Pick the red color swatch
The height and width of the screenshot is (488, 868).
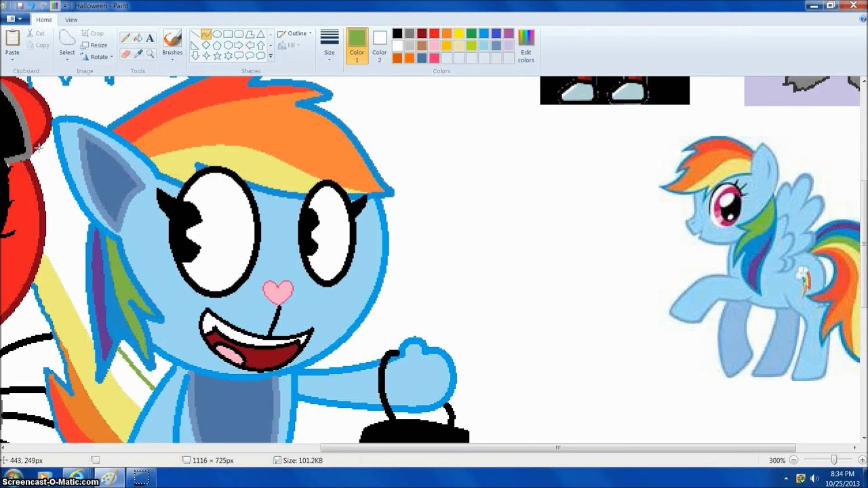point(434,34)
